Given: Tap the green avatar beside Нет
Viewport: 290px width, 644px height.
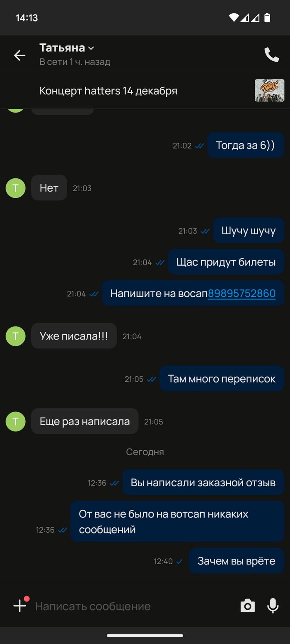Looking at the screenshot, I should click(16, 188).
